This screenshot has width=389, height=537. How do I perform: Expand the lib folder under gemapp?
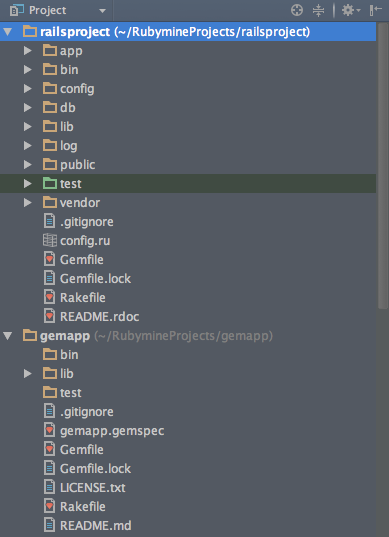27,374
